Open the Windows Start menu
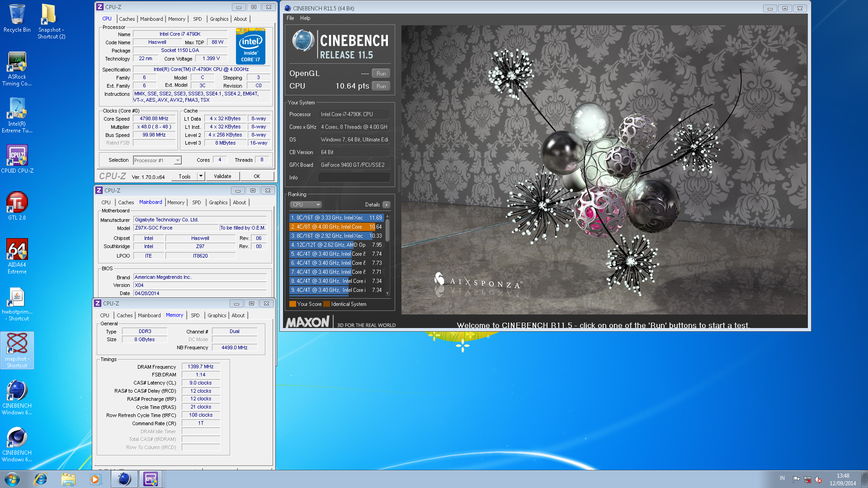Screen dimensions: 868x488 coord(12,479)
